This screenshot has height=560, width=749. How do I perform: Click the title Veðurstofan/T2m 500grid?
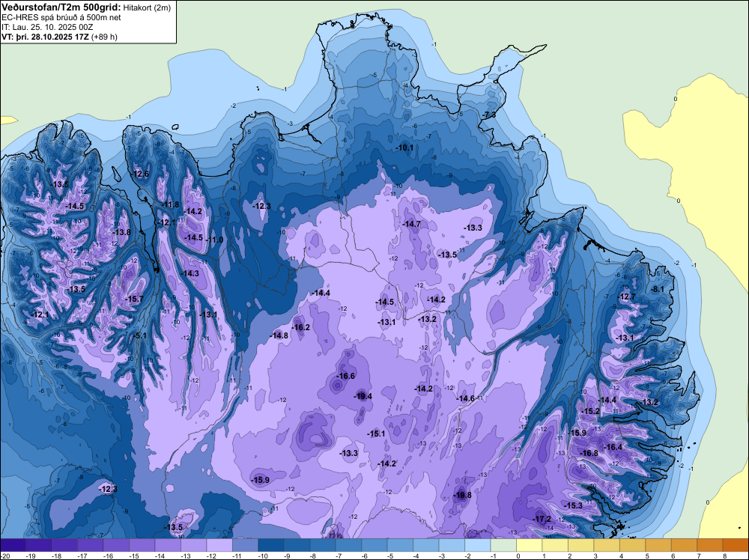point(61,7)
